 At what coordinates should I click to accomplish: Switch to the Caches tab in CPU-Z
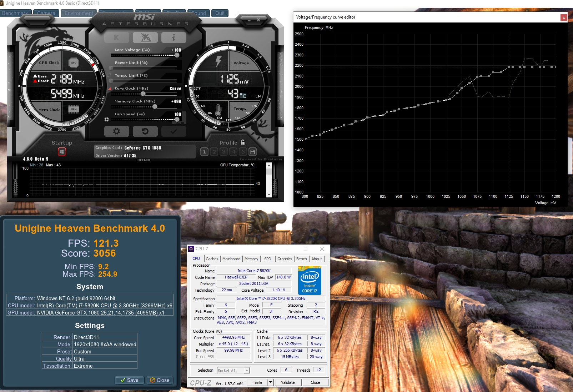tap(212, 259)
